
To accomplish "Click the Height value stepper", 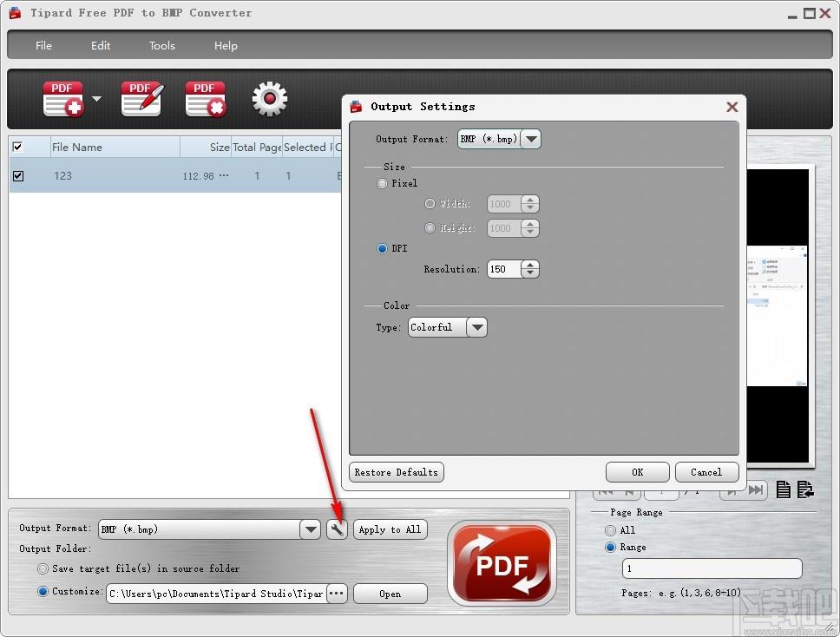I will (x=530, y=228).
